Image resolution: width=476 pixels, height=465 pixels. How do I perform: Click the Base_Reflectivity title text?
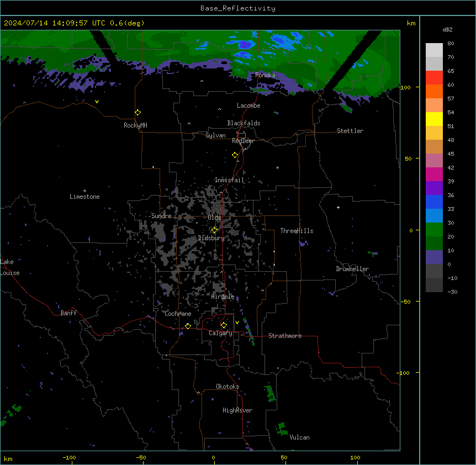238,8
